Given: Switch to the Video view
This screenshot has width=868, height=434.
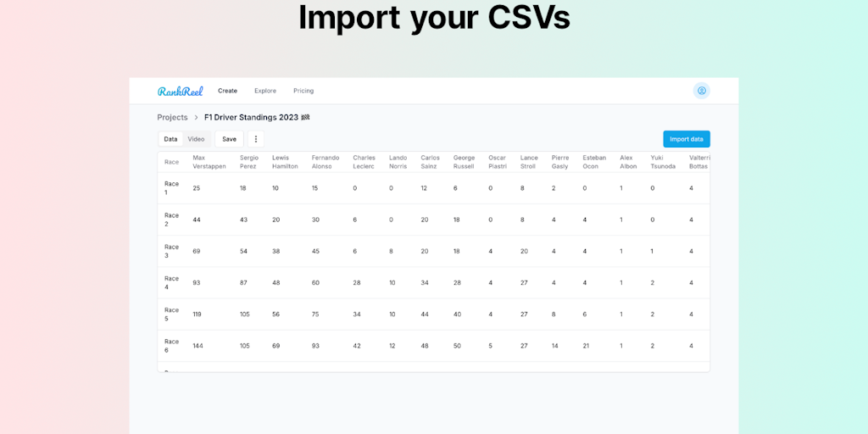Looking at the screenshot, I should 196,139.
